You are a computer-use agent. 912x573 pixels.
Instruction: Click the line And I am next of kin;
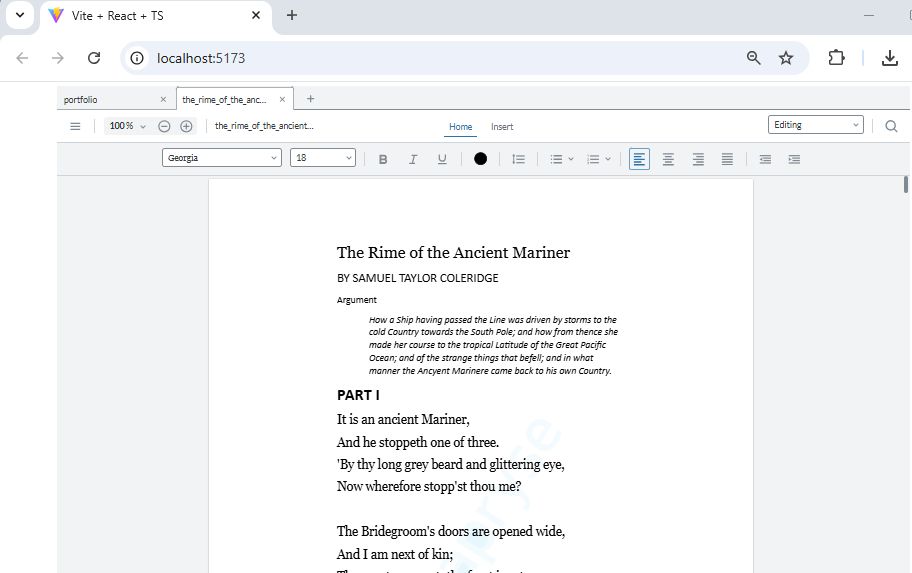[394, 554]
